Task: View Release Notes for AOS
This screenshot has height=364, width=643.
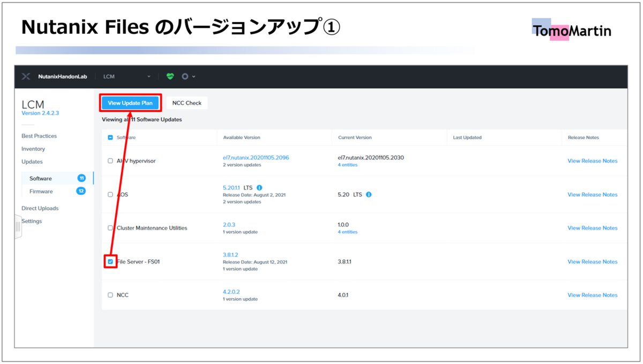Action: point(593,194)
